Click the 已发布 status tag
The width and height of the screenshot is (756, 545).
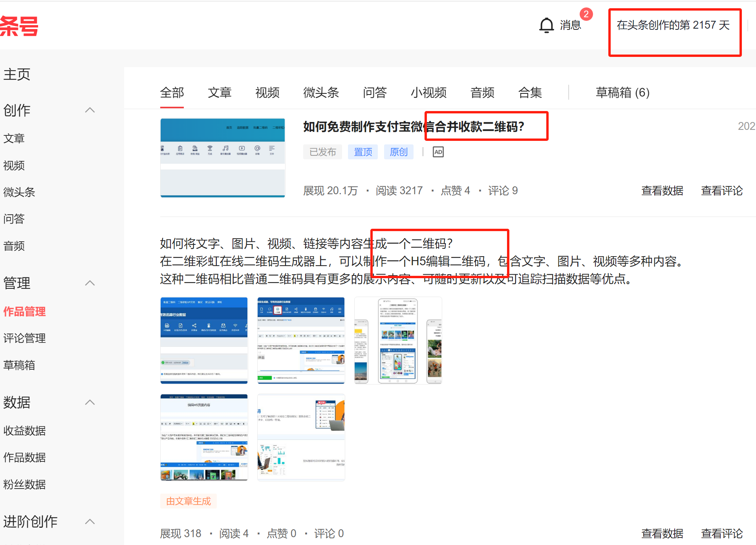click(x=322, y=152)
